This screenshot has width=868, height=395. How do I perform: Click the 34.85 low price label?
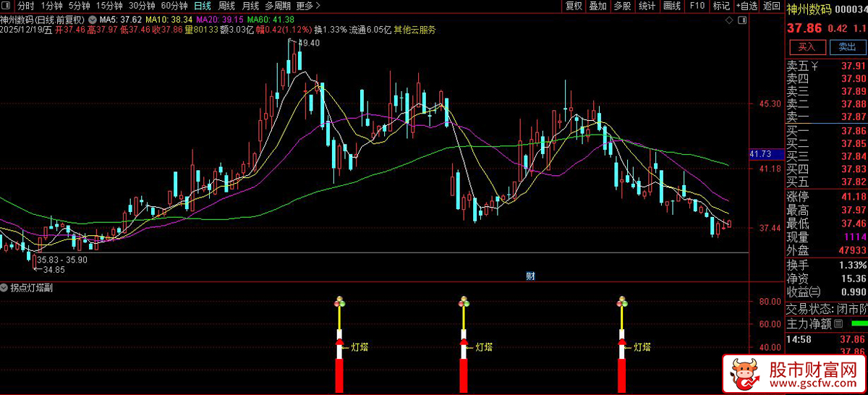pos(54,269)
